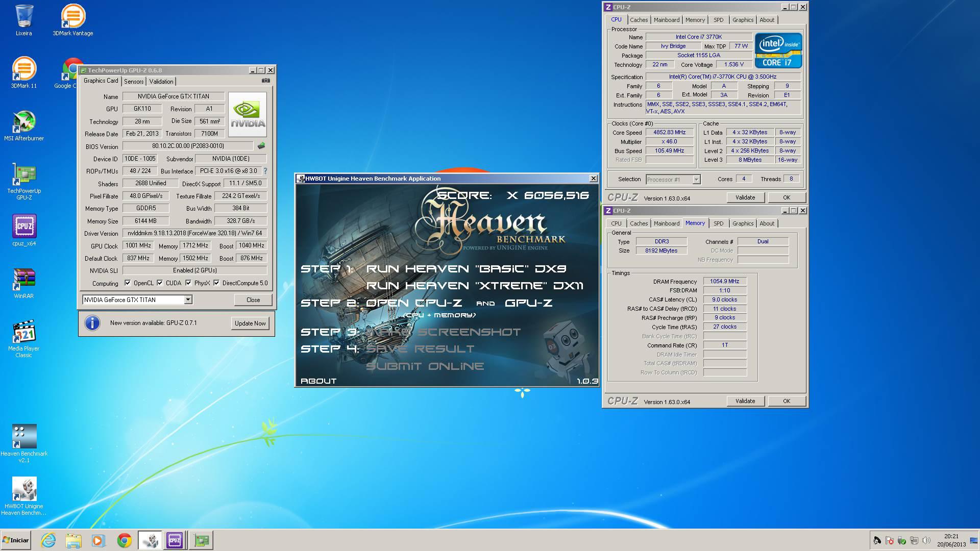Open About tab in top CPU-Z window
The width and height of the screenshot is (980, 551).
[x=767, y=20]
